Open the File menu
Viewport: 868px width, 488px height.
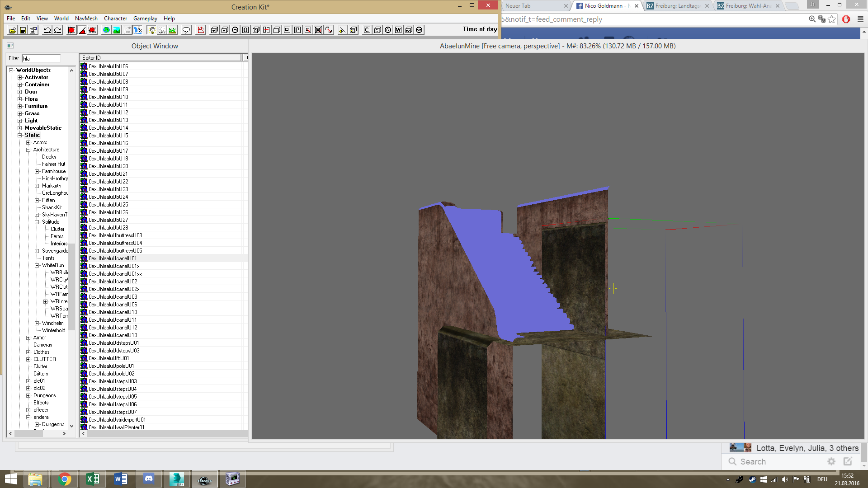click(x=11, y=19)
